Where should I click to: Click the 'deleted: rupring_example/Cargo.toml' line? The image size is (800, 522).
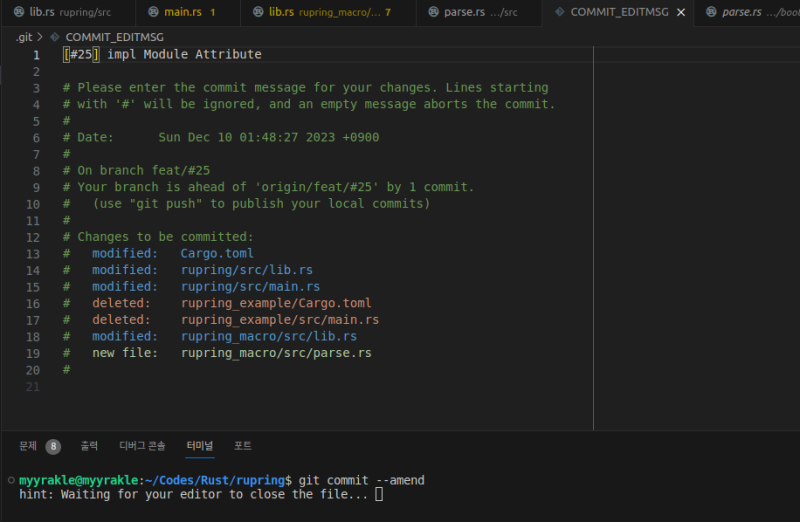coord(230,303)
